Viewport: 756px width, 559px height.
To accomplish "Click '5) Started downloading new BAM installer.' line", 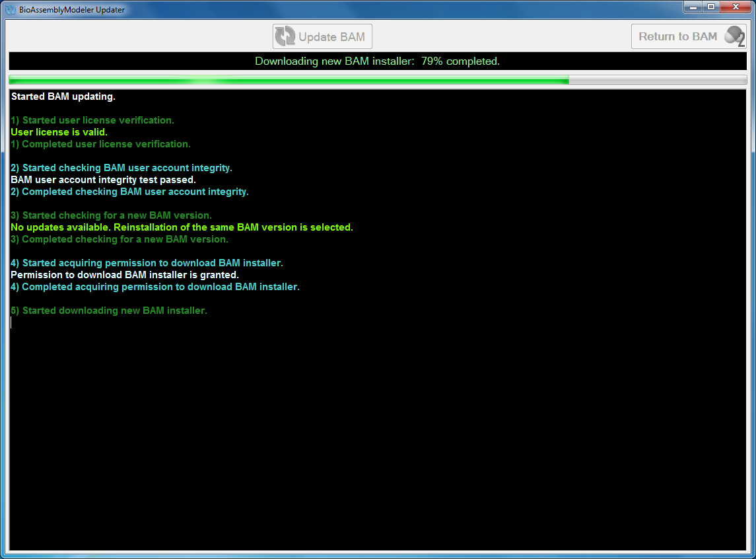I will (x=108, y=311).
